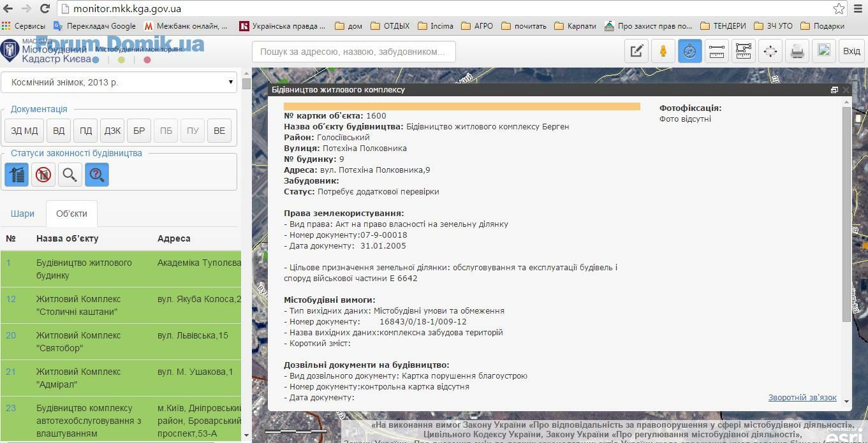Open the Chrome menu hamburger icon

tap(858, 9)
